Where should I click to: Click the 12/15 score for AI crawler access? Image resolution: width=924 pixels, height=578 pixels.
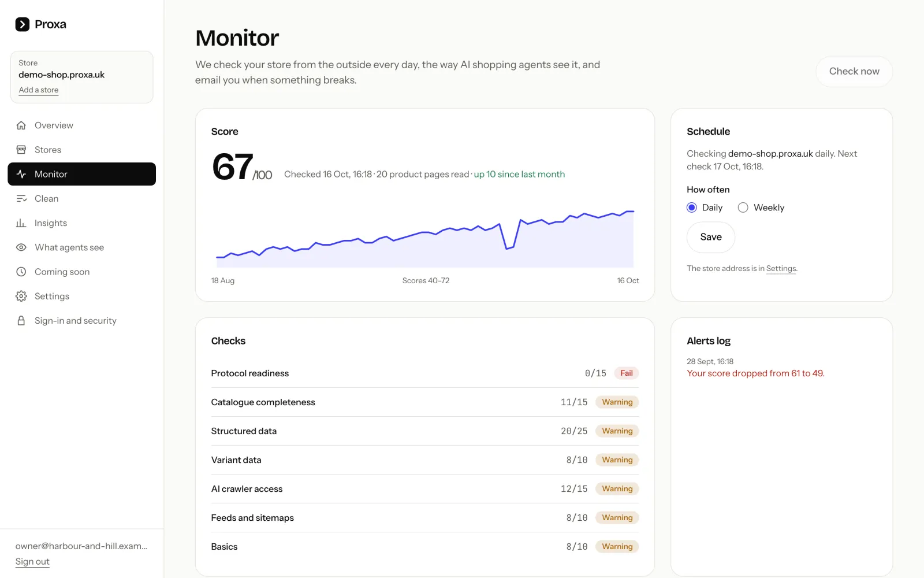(x=574, y=489)
